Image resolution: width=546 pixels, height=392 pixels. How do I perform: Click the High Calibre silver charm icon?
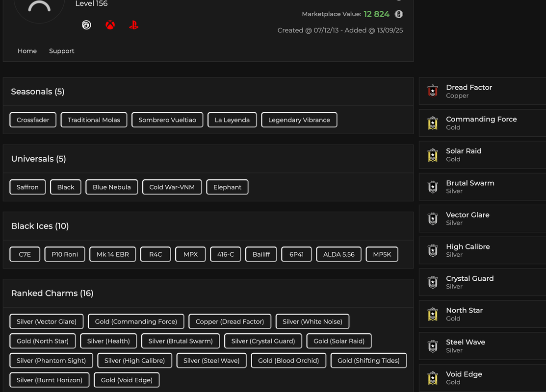[433, 250]
